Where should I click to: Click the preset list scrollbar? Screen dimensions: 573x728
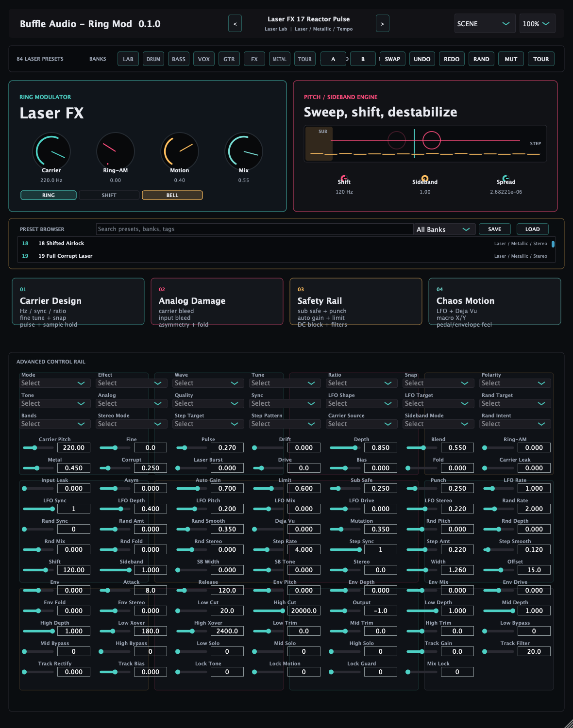coord(553,244)
